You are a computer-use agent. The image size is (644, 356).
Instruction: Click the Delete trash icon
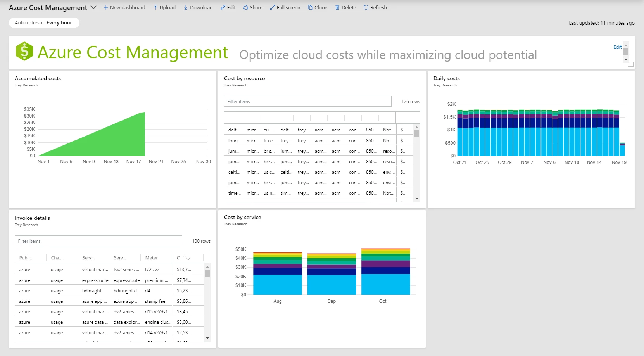click(337, 7)
